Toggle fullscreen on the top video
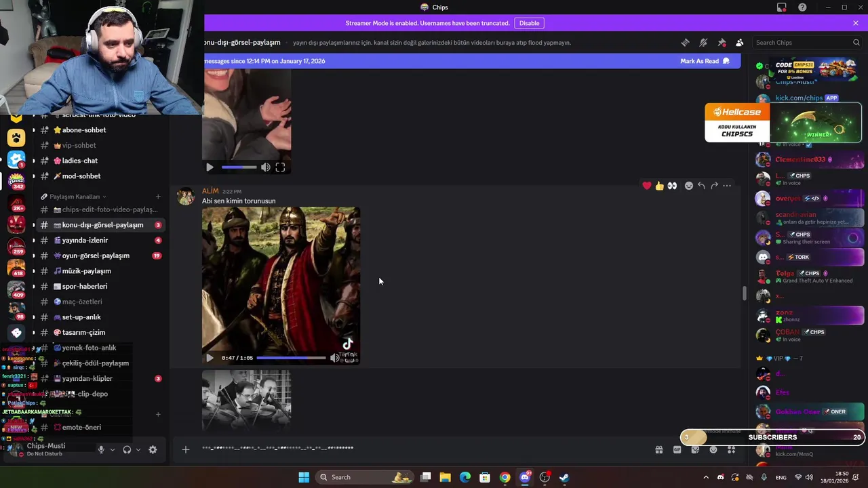The height and width of the screenshot is (488, 868). pos(280,167)
